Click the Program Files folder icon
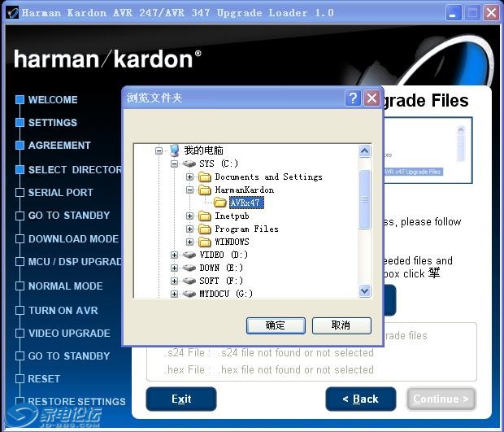Viewport: 504px width, 432px height. [205, 229]
